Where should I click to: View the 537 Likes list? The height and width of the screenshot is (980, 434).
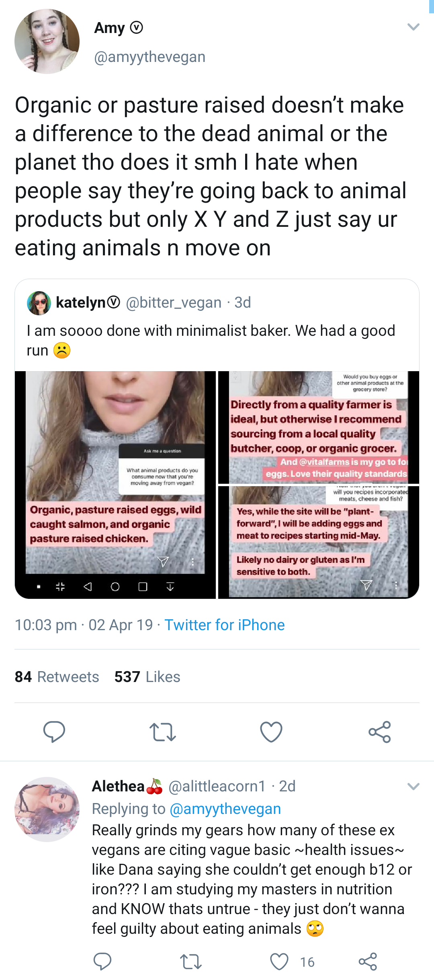click(x=147, y=677)
